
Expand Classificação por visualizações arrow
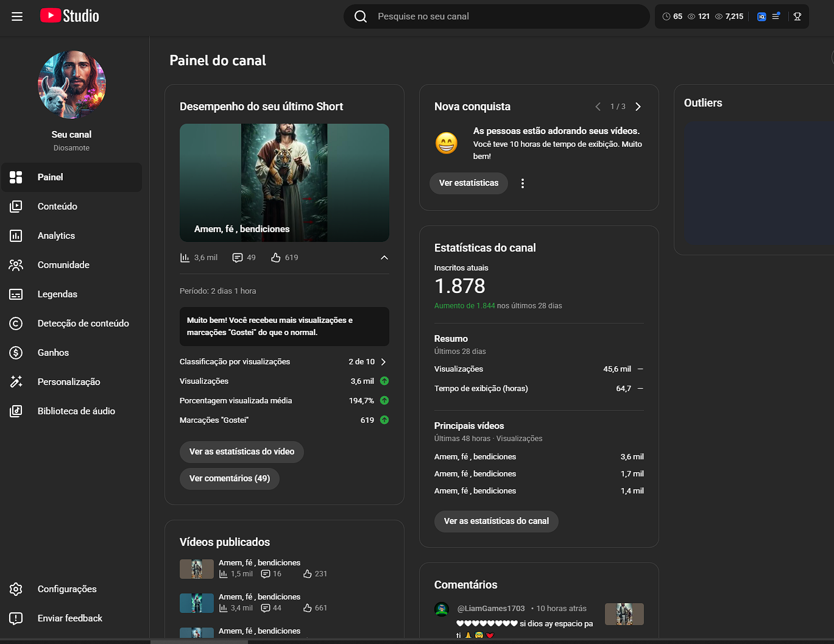click(383, 362)
